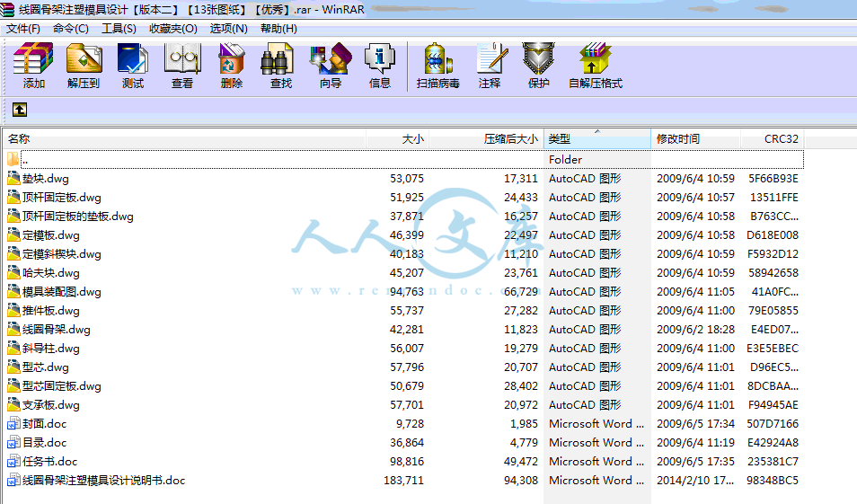Image resolution: width=857 pixels, height=504 pixels.
Task: Click the dwg icon of 斜导柱.dwg
Action: point(13,349)
